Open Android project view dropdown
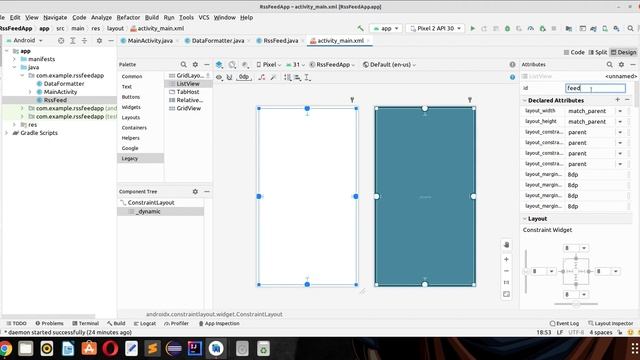Image resolution: width=640 pixels, height=360 pixels. tap(25, 40)
